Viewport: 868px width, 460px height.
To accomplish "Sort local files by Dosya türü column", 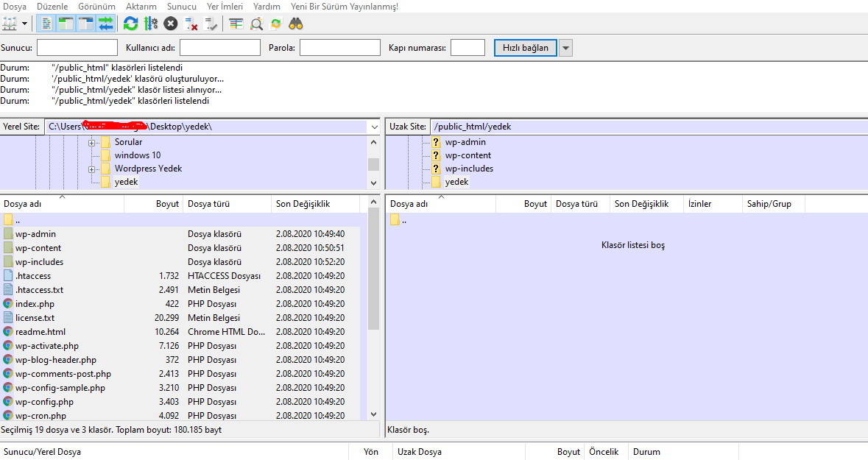I will pos(227,204).
